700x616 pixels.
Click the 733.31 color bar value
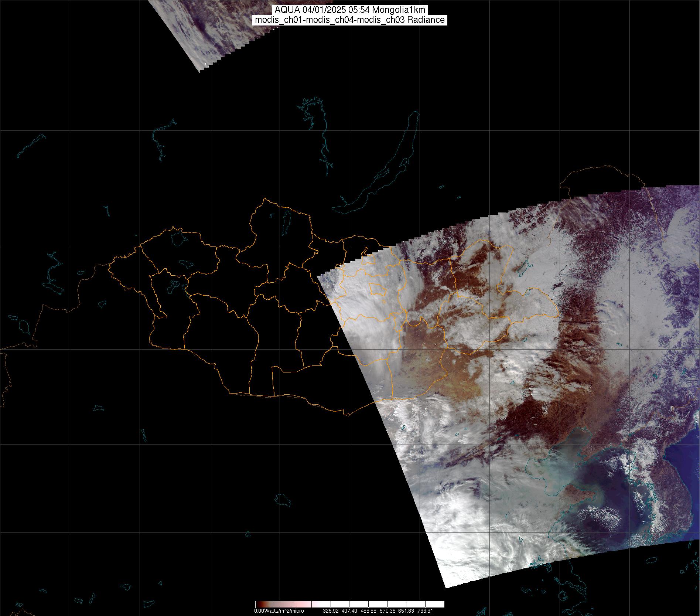(425, 611)
